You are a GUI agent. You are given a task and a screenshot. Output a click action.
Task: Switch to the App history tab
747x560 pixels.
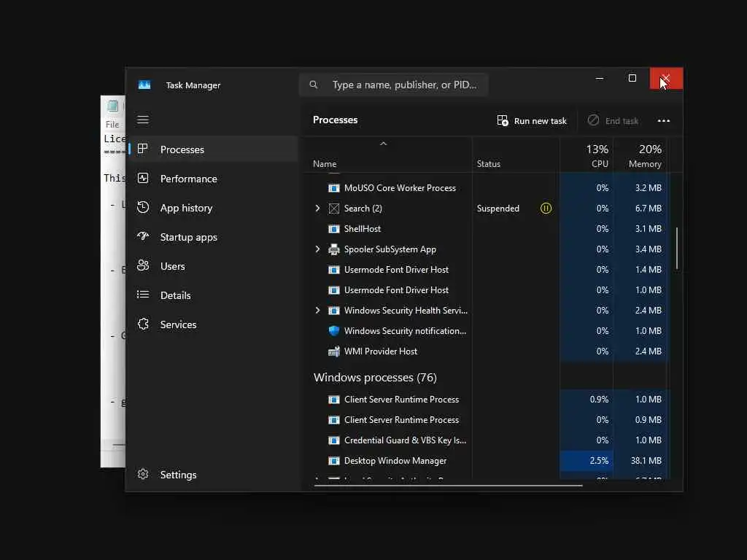214,208
